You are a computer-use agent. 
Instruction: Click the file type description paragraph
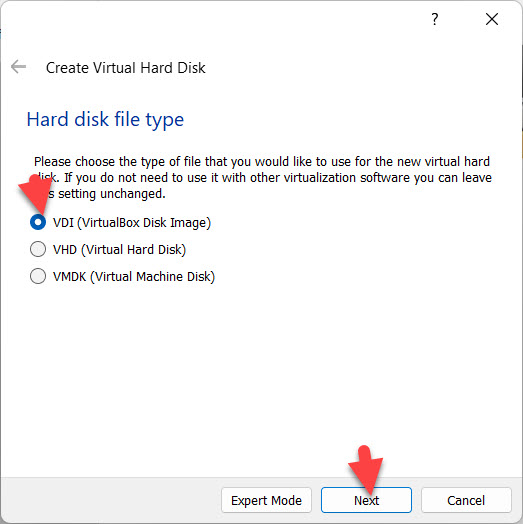point(263,177)
